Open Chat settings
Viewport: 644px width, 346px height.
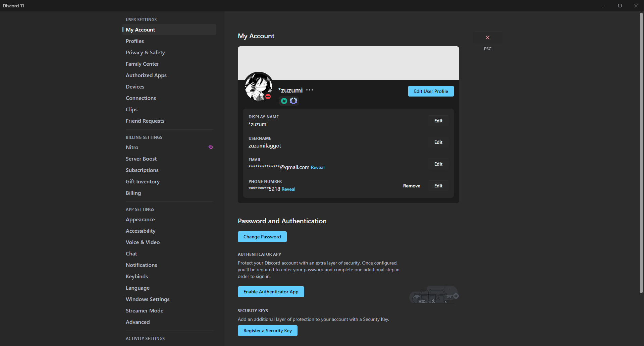tap(169, 253)
